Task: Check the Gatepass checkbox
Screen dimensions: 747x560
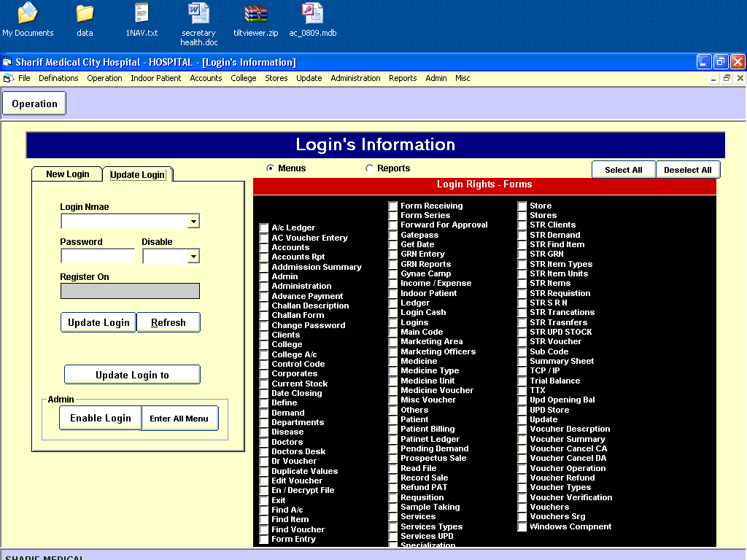Action: click(x=392, y=235)
